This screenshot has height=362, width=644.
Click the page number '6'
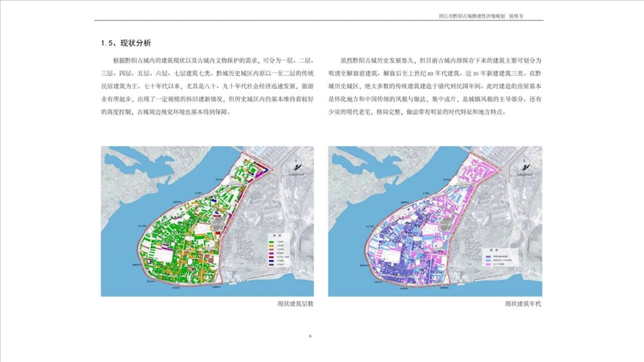point(310,336)
